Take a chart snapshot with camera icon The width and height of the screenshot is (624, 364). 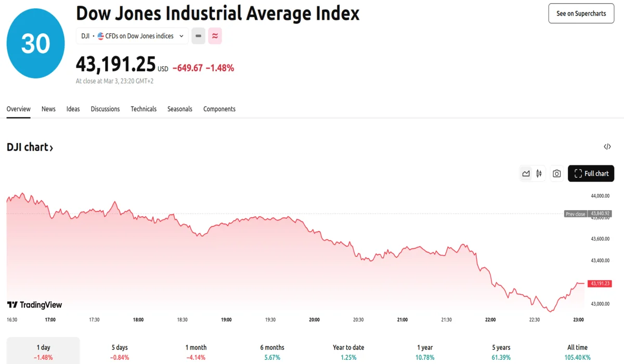[x=556, y=174]
